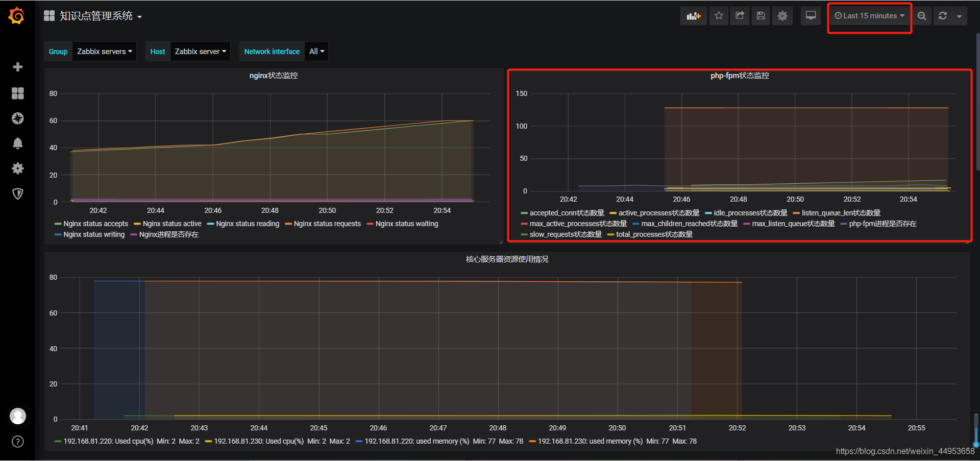Open the 核心服务器资源使用情况 panel title menu
Image resolution: width=980 pixels, height=461 pixels.
pos(507,259)
